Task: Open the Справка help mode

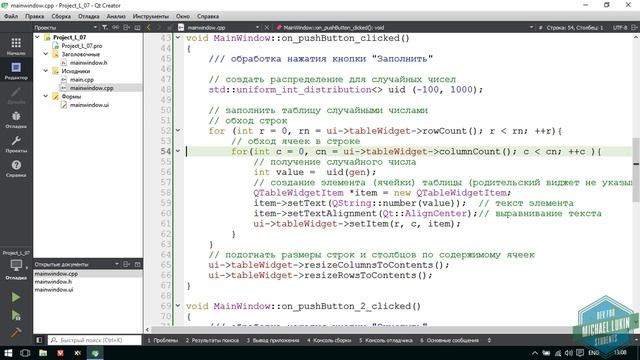Action: [x=16, y=168]
